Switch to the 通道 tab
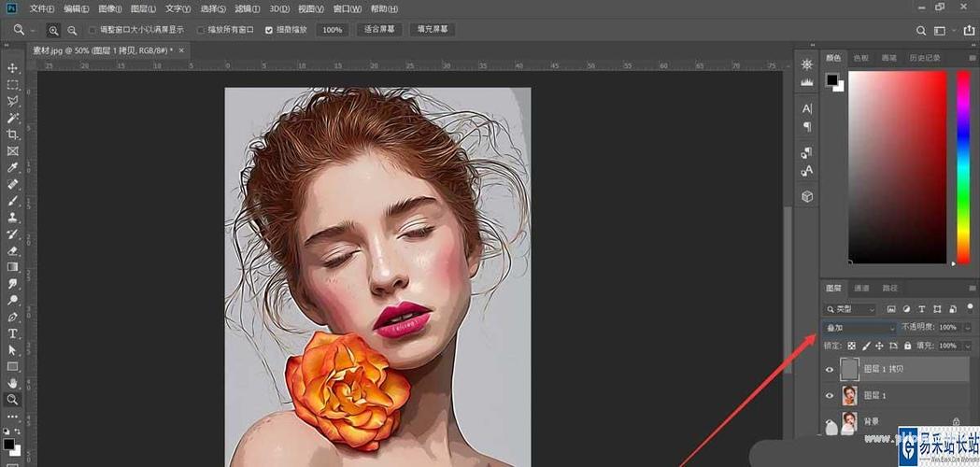Screen dimensions: 980x467 click(x=861, y=289)
